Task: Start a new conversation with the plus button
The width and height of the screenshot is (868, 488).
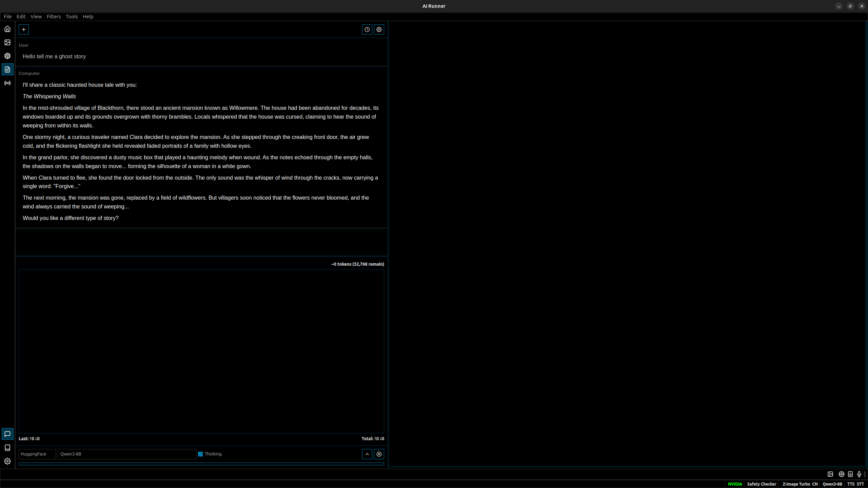Action: click(x=23, y=29)
